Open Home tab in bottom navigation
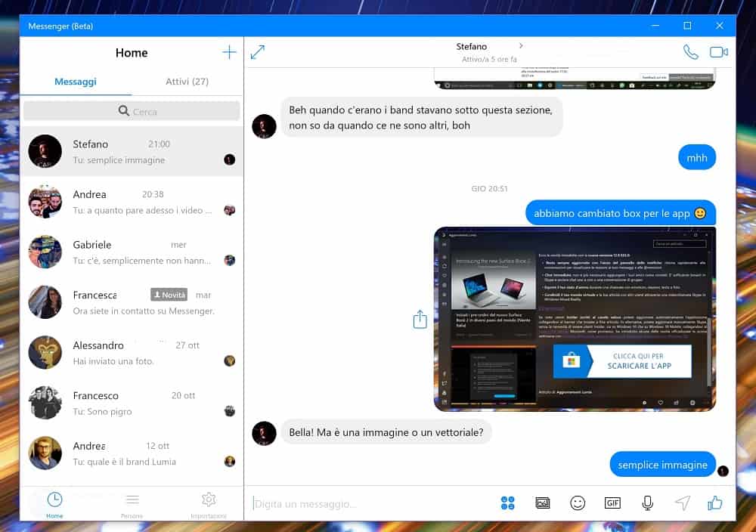The image size is (756, 532). (x=54, y=505)
